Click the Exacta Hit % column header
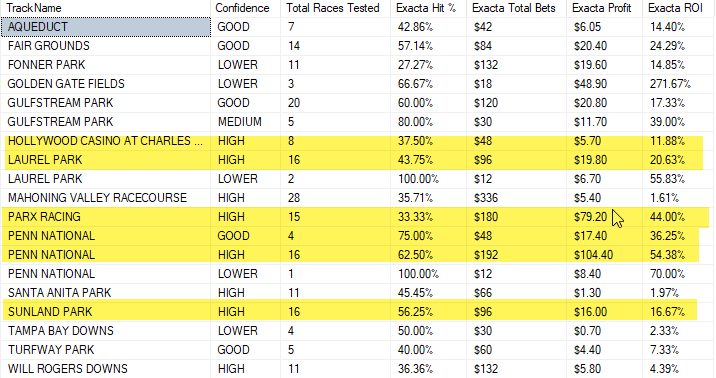Viewport: 716px width, 378px height. pos(428,8)
